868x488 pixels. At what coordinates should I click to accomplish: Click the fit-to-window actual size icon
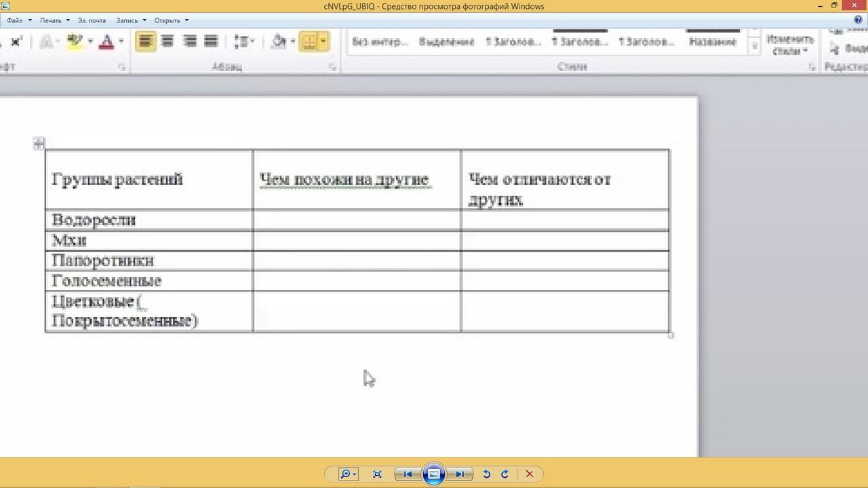point(377,474)
